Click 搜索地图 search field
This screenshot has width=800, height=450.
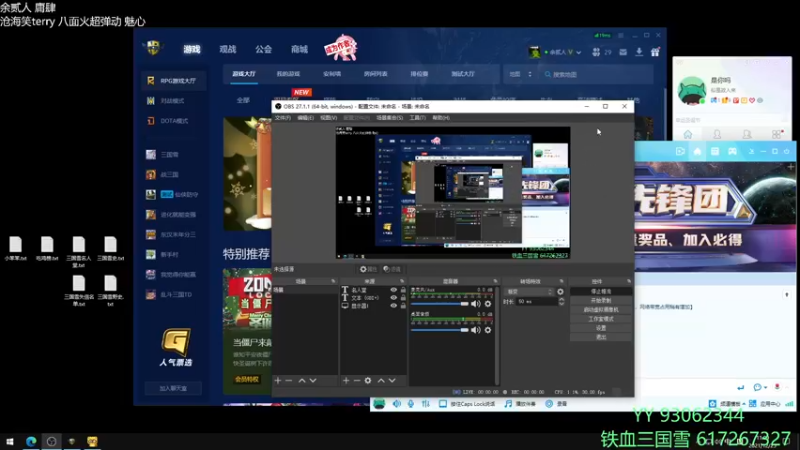(x=597, y=74)
